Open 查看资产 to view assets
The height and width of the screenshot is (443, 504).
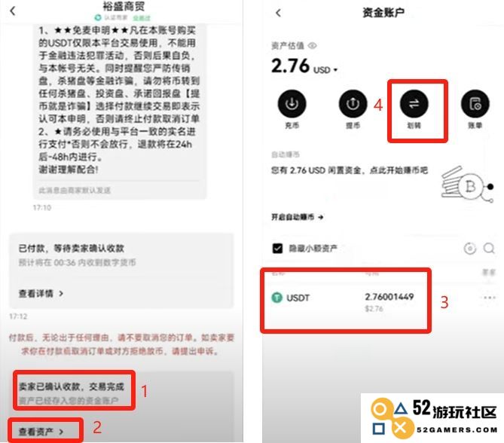tap(41, 432)
